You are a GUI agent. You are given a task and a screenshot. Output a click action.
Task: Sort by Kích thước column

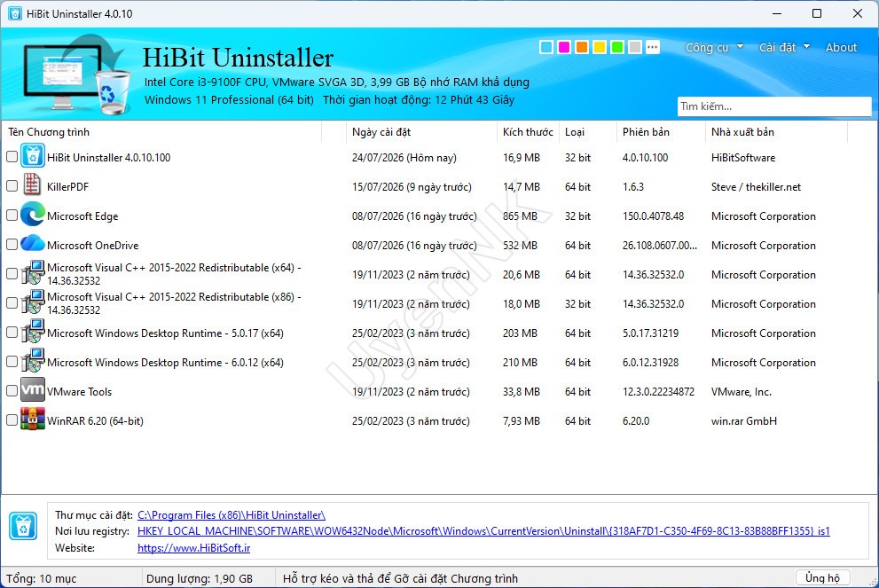click(x=528, y=132)
